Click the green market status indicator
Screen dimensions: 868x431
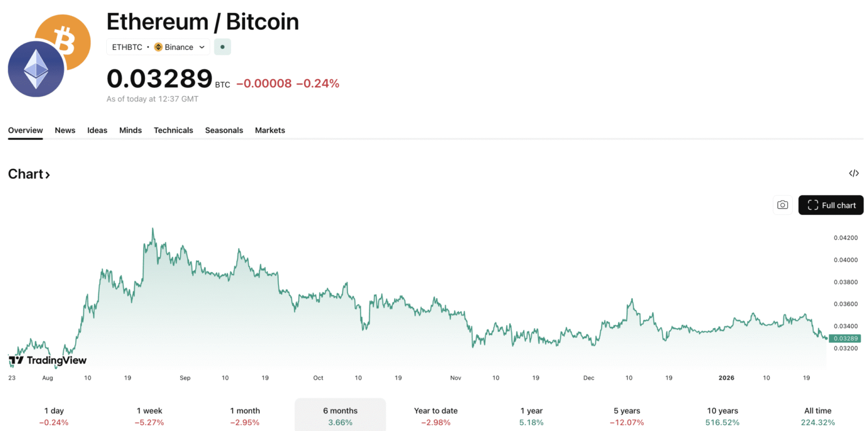pos(223,47)
